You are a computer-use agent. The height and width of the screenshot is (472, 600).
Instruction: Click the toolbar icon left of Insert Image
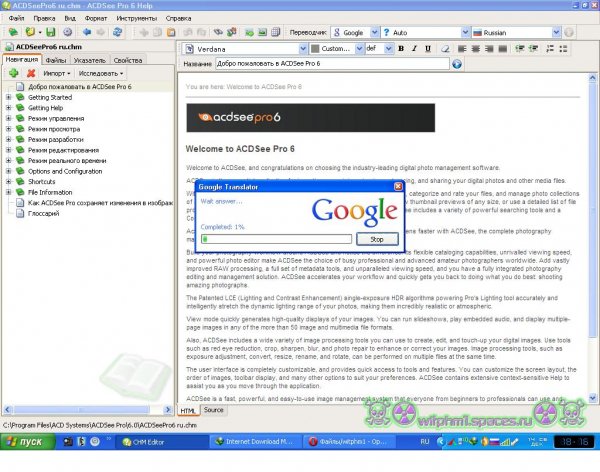(249, 33)
